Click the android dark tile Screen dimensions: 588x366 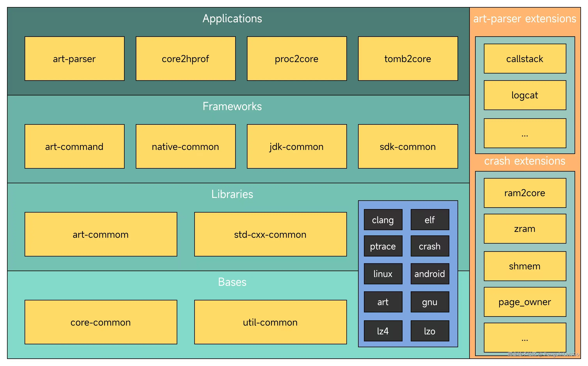[x=430, y=274]
